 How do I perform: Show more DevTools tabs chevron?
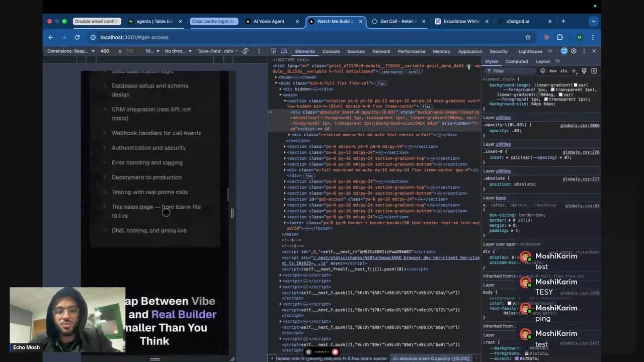[x=550, y=51]
